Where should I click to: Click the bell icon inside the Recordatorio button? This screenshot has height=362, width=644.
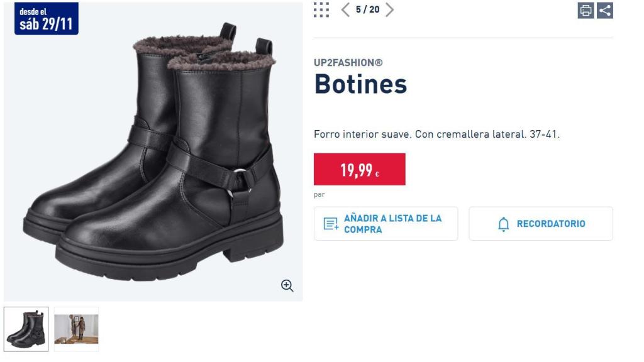point(502,223)
